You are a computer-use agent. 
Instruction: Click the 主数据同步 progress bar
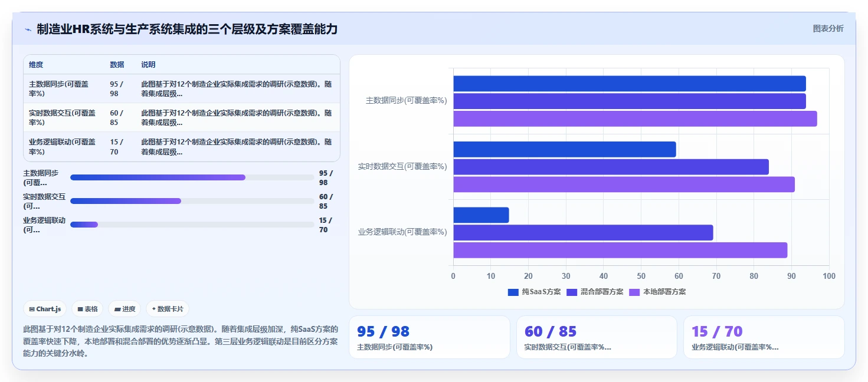(x=192, y=177)
